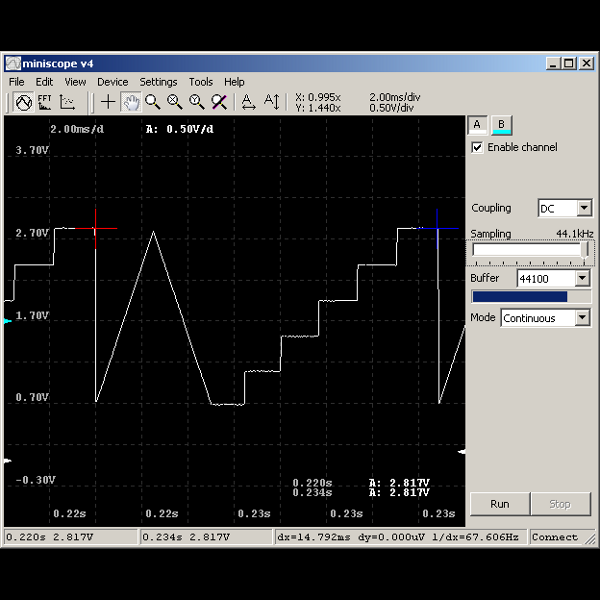Click the X: 0.995x zoom readout

click(x=318, y=97)
